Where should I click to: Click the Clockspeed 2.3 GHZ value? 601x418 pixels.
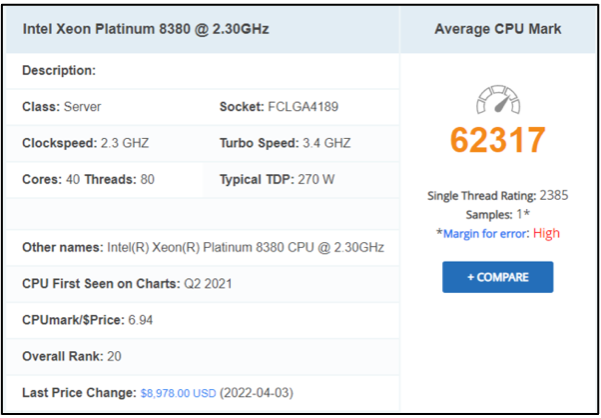[125, 143]
